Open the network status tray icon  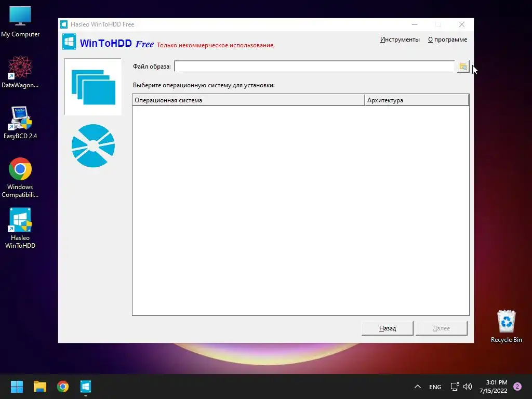pyautogui.click(x=455, y=387)
